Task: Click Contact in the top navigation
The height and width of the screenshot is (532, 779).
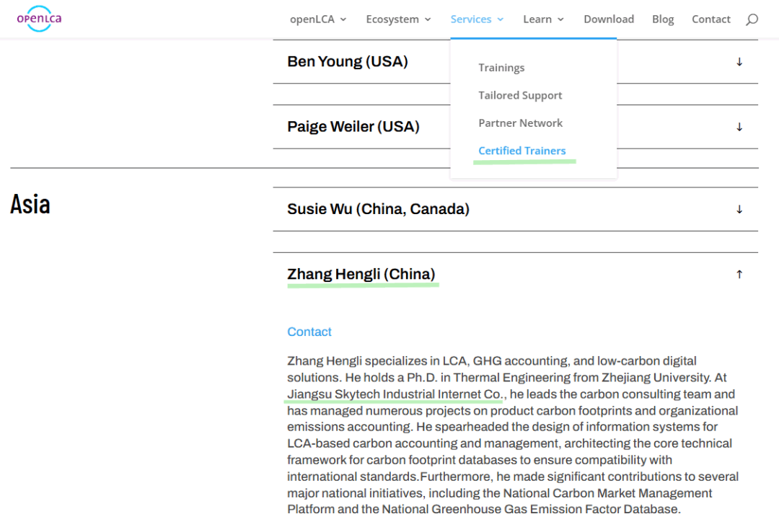Action: [x=711, y=19]
